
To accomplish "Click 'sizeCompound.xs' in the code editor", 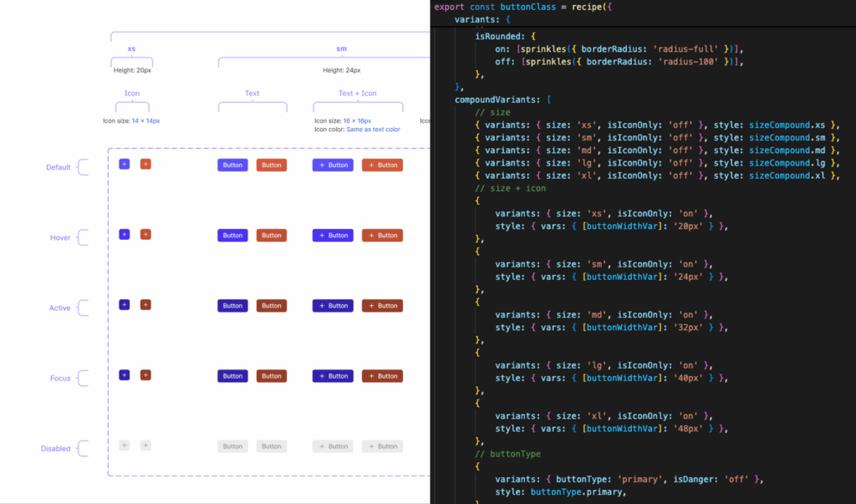I will coord(787,125).
